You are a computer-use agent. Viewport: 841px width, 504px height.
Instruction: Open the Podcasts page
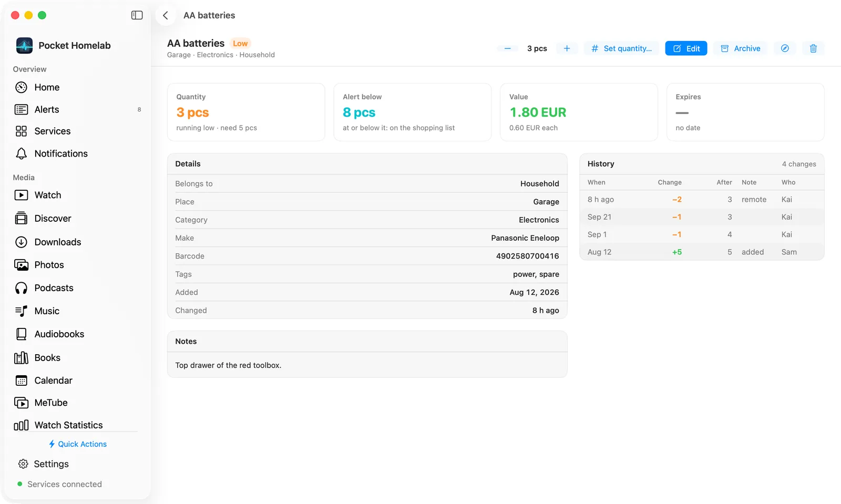pos(77,288)
